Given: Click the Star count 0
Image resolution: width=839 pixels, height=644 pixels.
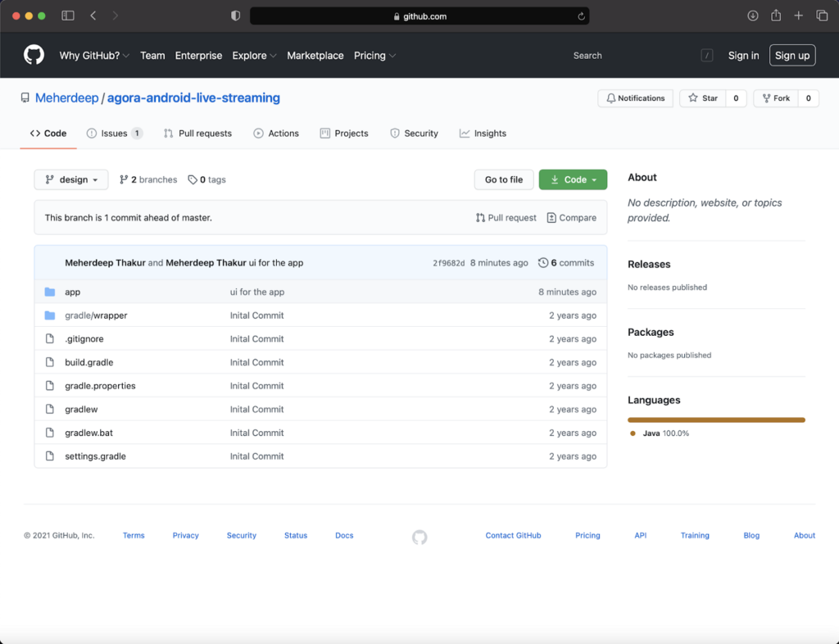Looking at the screenshot, I should tap(736, 98).
